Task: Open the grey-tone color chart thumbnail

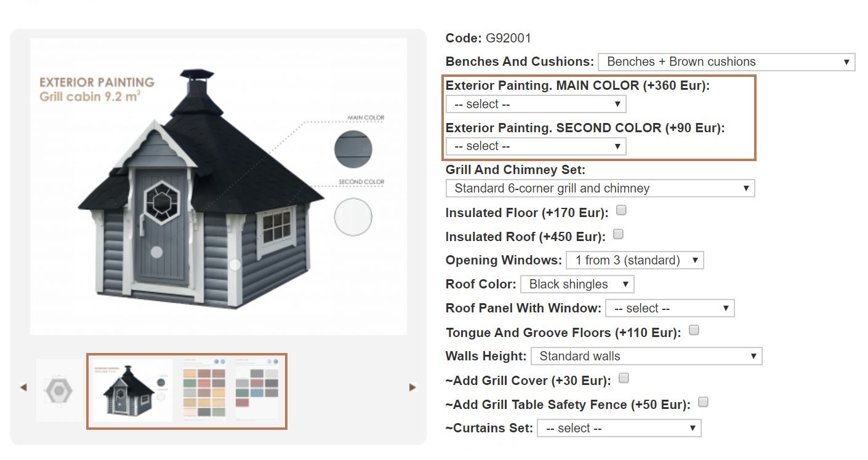Action: click(257, 389)
